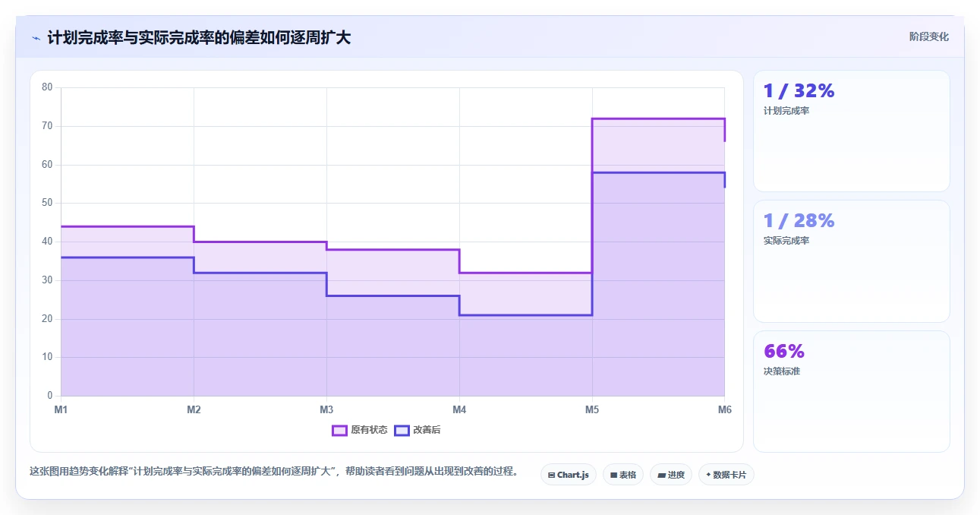Select the 实际完成率 1 / 28% card
Screen dimensions: 980x515
pyautogui.click(x=851, y=261)
